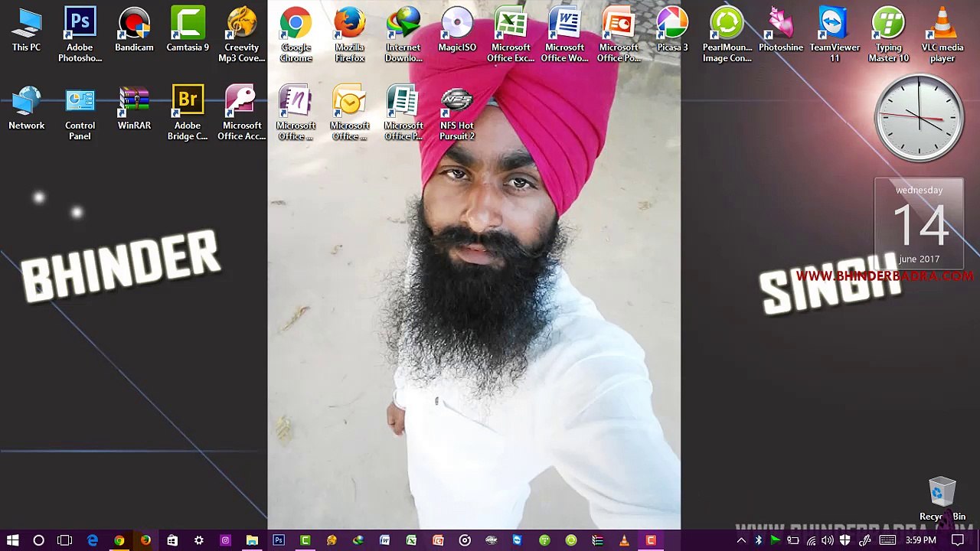Open the touch keyboard tray icon

point(888,540)
